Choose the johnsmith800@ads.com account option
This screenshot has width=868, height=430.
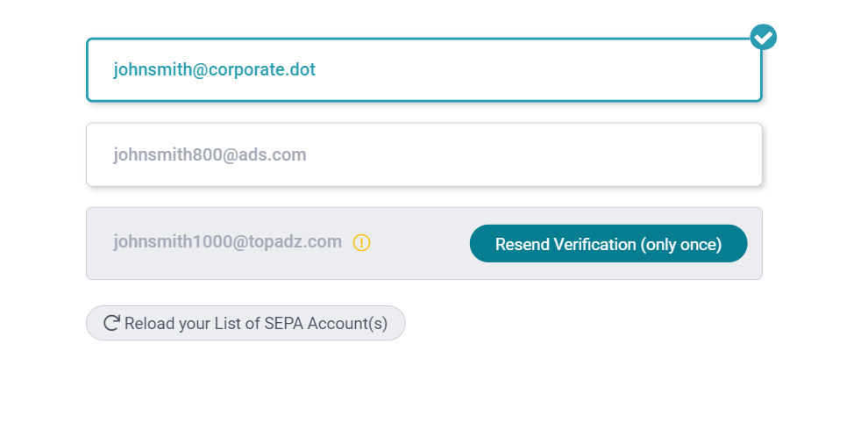pos(424,154)
